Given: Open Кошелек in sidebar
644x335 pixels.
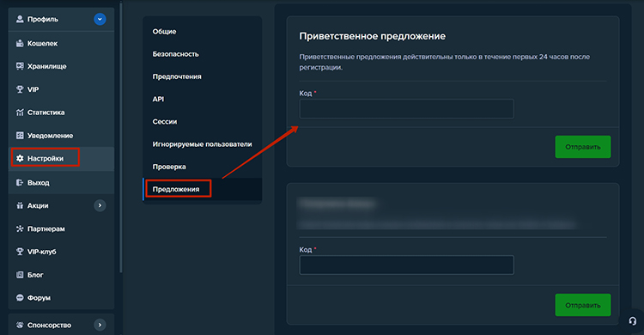Looking at the screenshot, I should pyautogui.click(x=61, y=43).
